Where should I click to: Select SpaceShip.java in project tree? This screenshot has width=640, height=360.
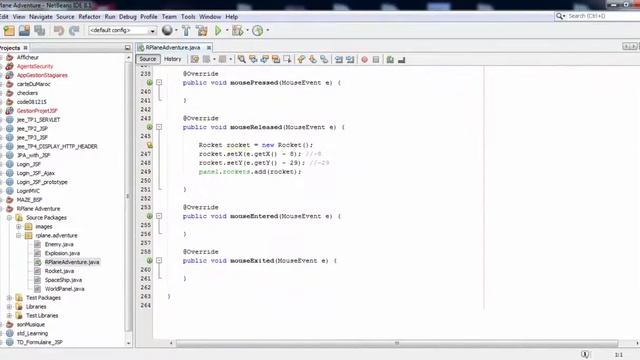point(63,280)
